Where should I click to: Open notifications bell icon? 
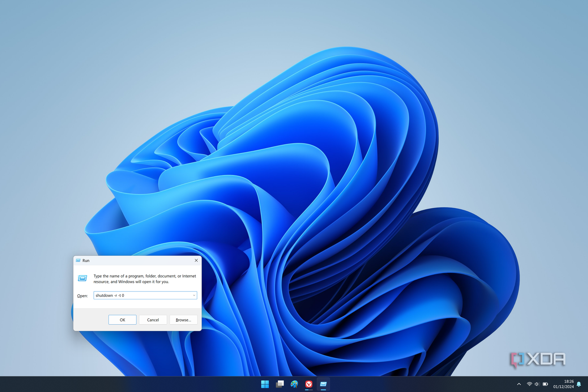[x=579, y=384]
